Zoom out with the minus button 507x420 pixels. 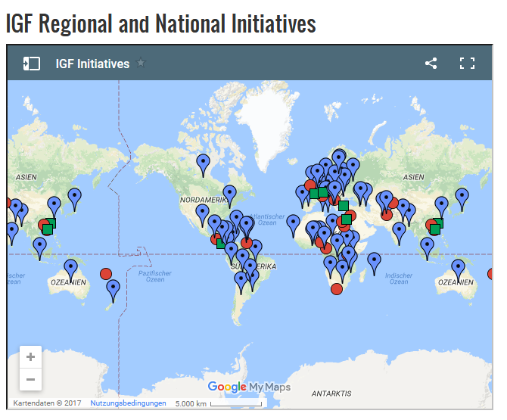coord(30,379)
